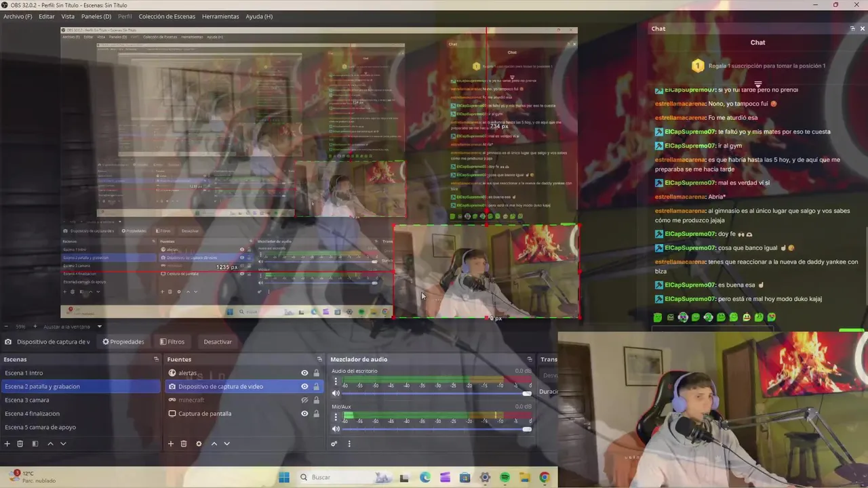Move selected scene down
The height and width of the screenshot is (488, 868).
[63, 444]
